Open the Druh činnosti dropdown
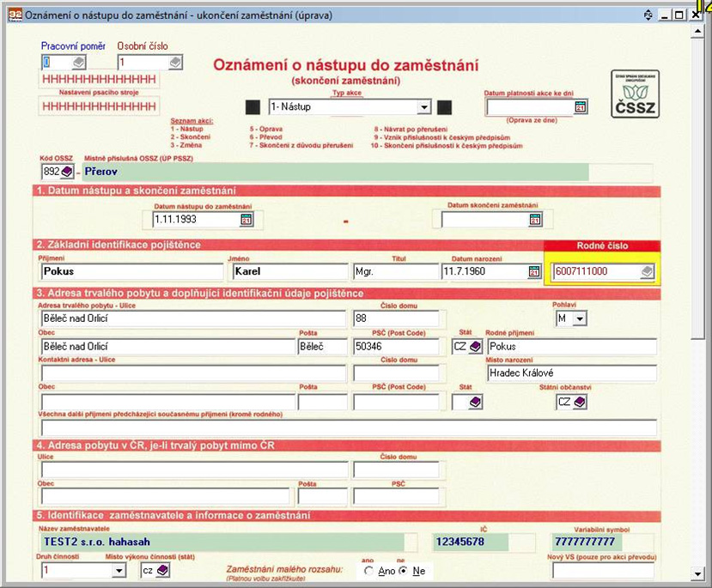 tap(119, 570)
